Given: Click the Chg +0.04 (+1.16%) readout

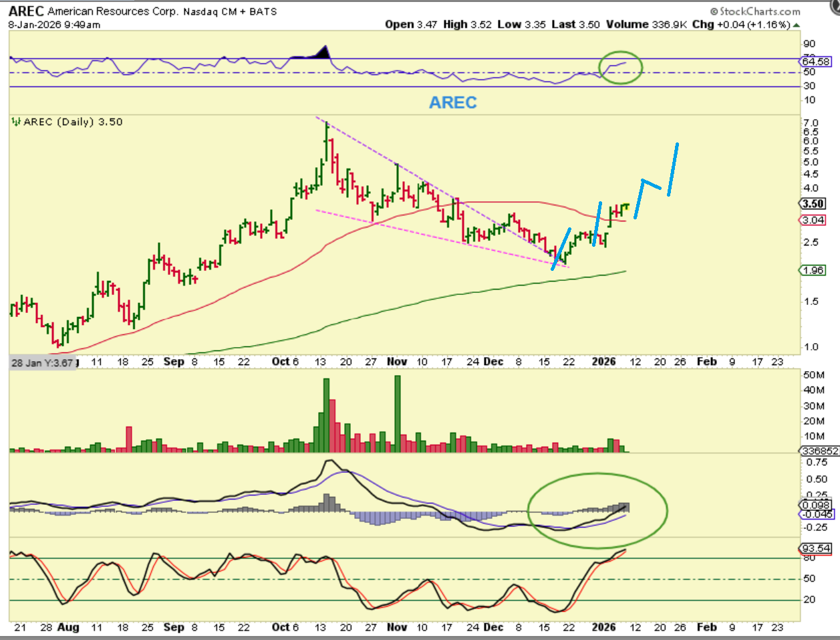Looking at the screenshot, I should click(x=741, y=24).
